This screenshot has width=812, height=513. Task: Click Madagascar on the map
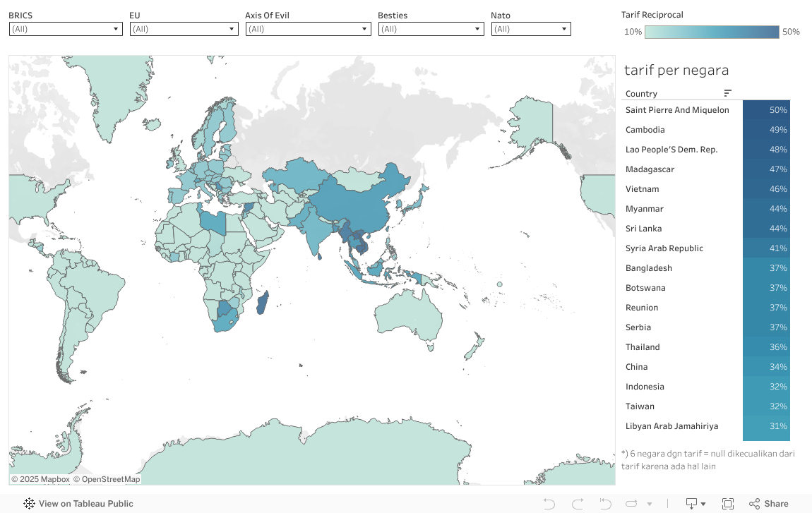263,303
